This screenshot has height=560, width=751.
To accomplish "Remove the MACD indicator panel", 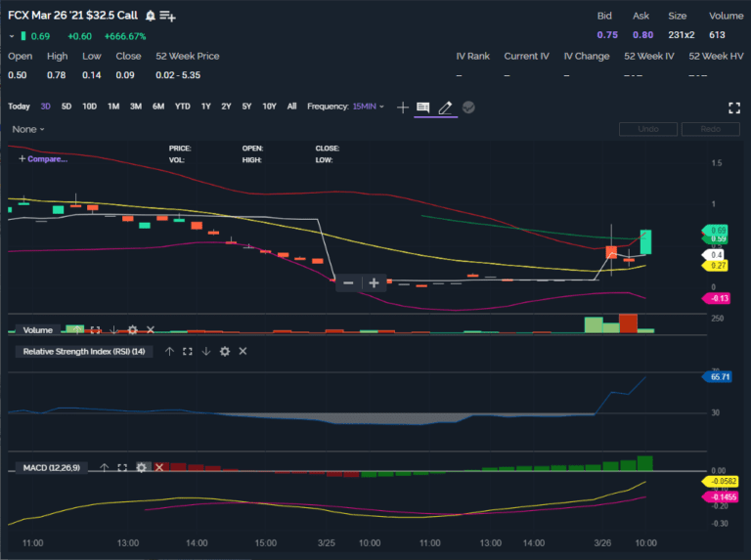I will point(160,468).
